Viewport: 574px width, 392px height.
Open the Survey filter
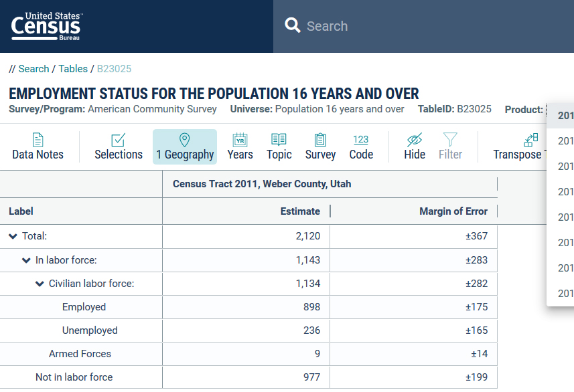point(320,146)
